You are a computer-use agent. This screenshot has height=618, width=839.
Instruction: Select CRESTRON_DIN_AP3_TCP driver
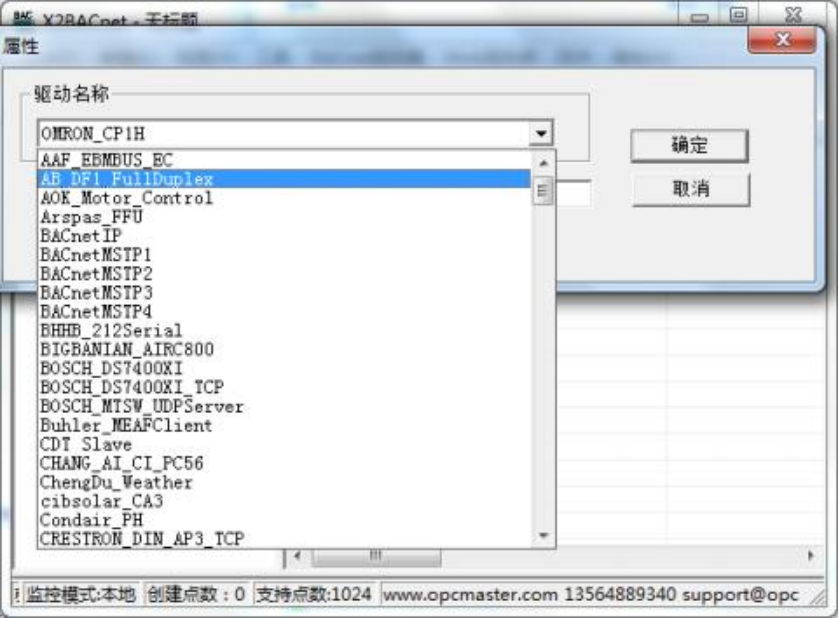click(284, 538)
